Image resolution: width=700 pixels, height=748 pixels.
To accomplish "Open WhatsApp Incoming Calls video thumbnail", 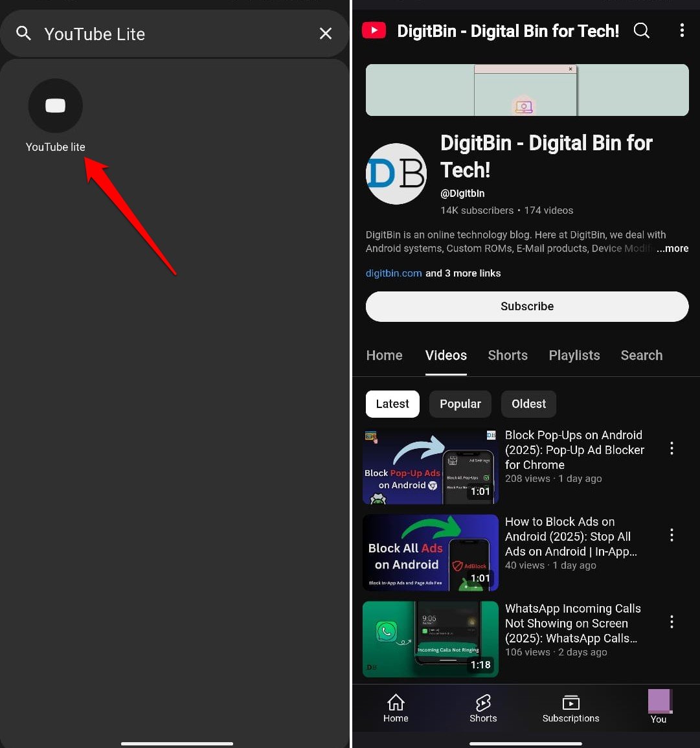I will [431, 639].
